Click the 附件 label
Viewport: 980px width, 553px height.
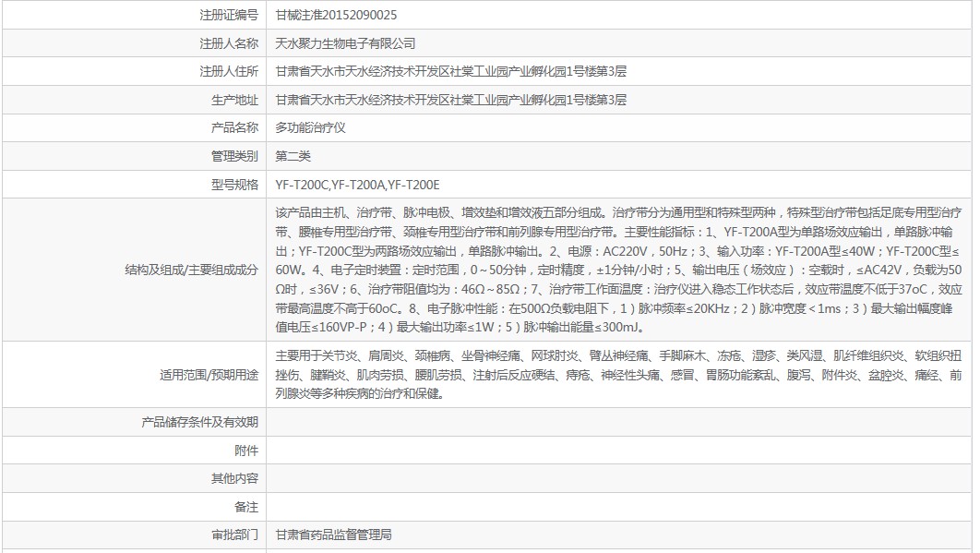tap(246, 451)
